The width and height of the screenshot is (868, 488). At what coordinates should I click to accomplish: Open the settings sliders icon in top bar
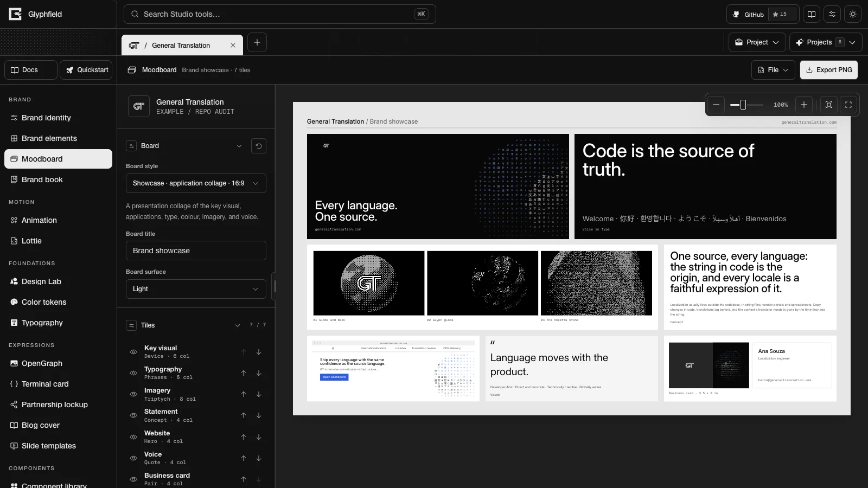click(832, 14)
